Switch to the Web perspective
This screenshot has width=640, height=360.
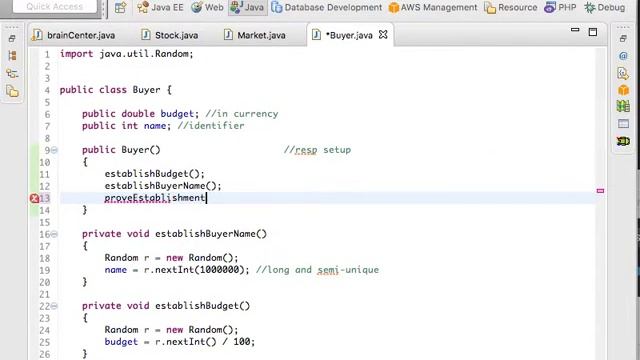tap(207, 7)
